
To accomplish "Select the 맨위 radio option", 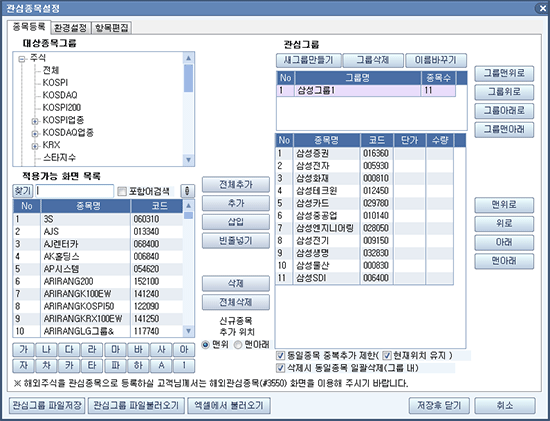I will (206, 345).
